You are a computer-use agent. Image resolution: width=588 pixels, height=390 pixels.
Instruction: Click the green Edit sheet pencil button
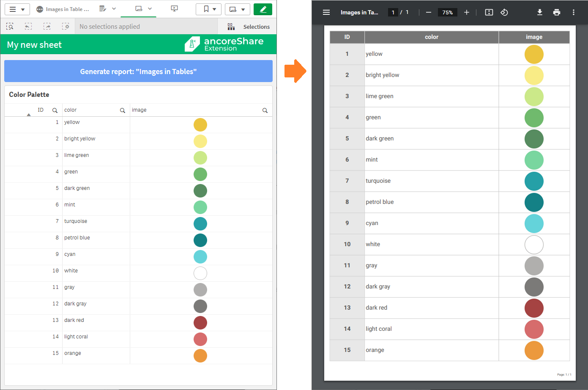pos(263,9)
